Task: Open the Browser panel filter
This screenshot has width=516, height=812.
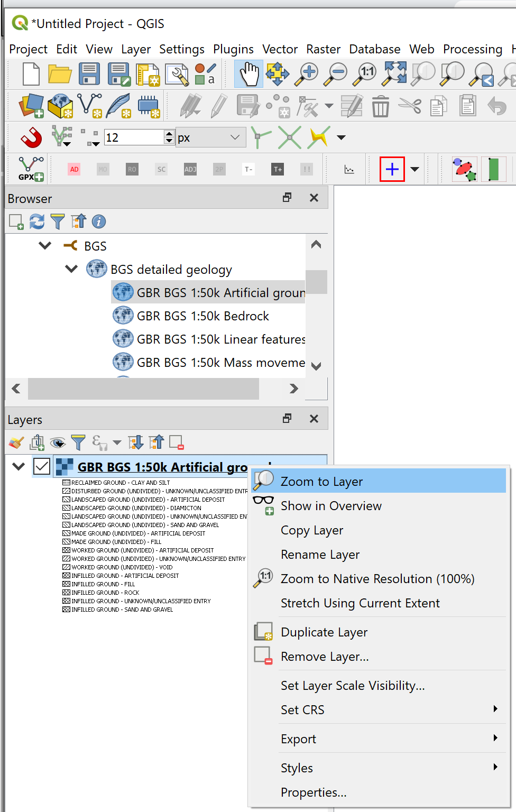Action: pos(57,222)
